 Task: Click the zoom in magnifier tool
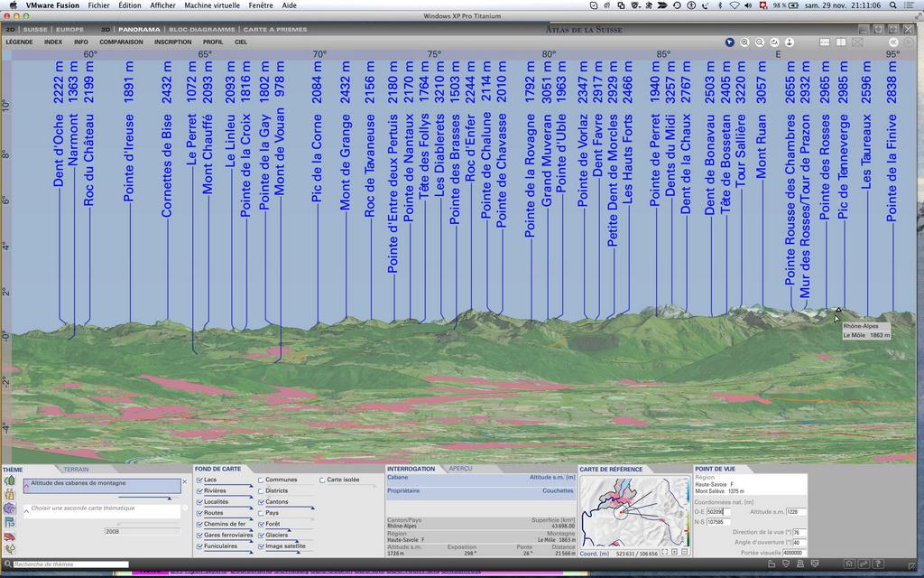pyautogui.click(x=745, y=42)
